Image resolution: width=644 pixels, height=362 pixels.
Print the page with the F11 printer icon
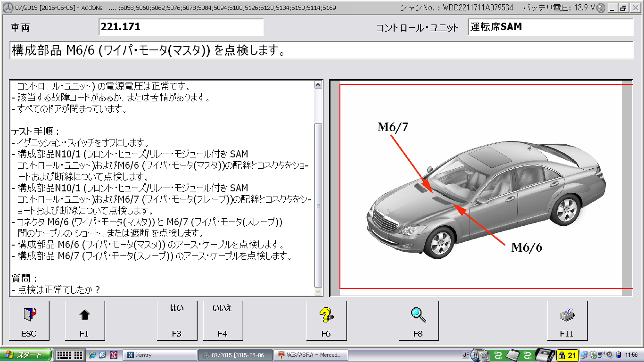click(567, 321)
